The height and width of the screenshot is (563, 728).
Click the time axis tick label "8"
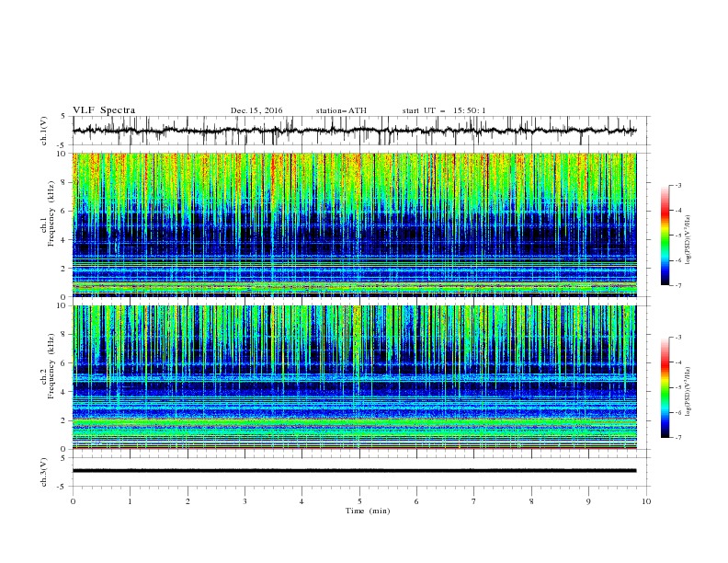click(531, 501)
